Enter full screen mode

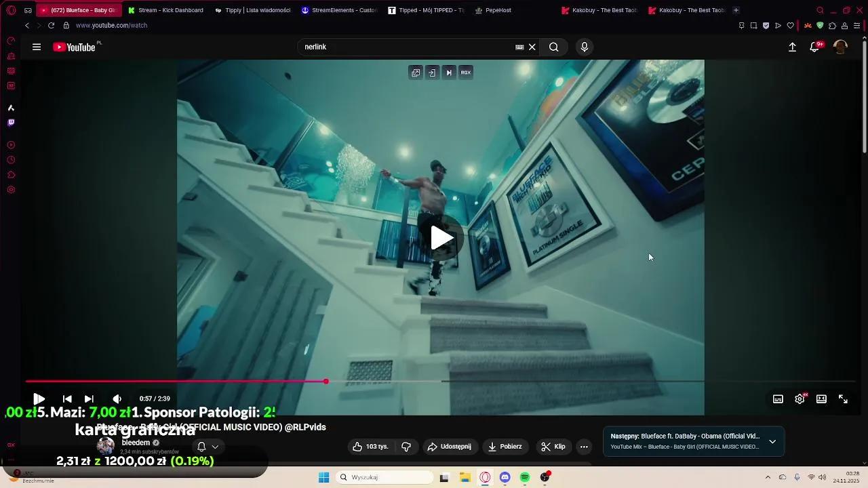pos(843,399)
